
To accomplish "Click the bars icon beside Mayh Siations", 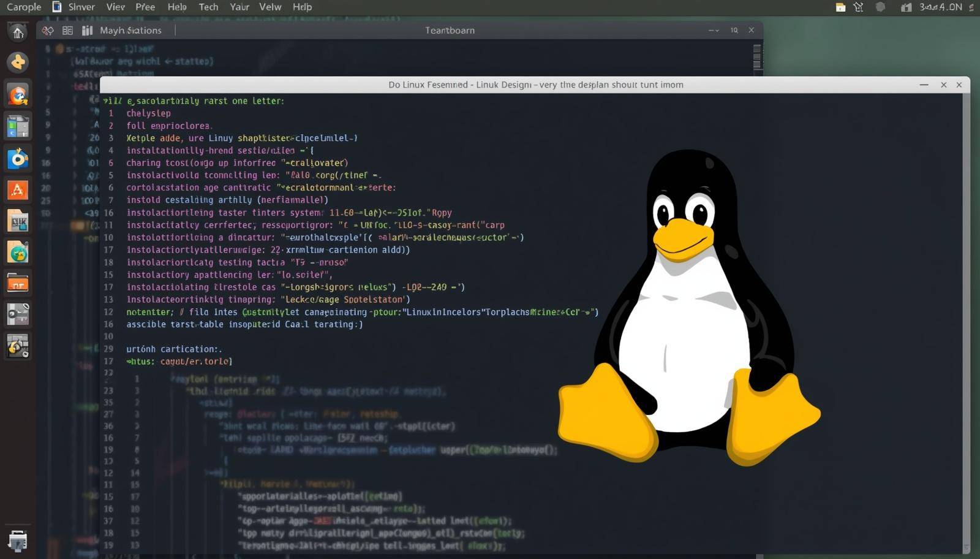I will point(87,30).
